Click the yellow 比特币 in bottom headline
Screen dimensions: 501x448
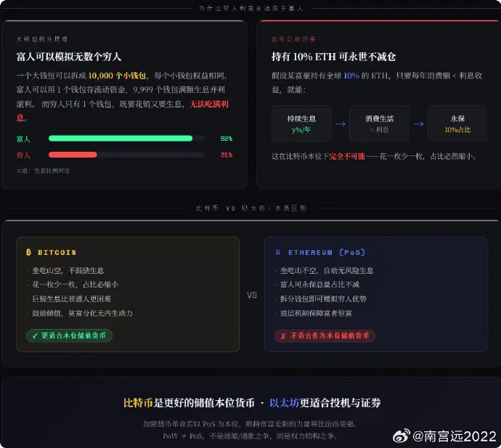point(139,403)
